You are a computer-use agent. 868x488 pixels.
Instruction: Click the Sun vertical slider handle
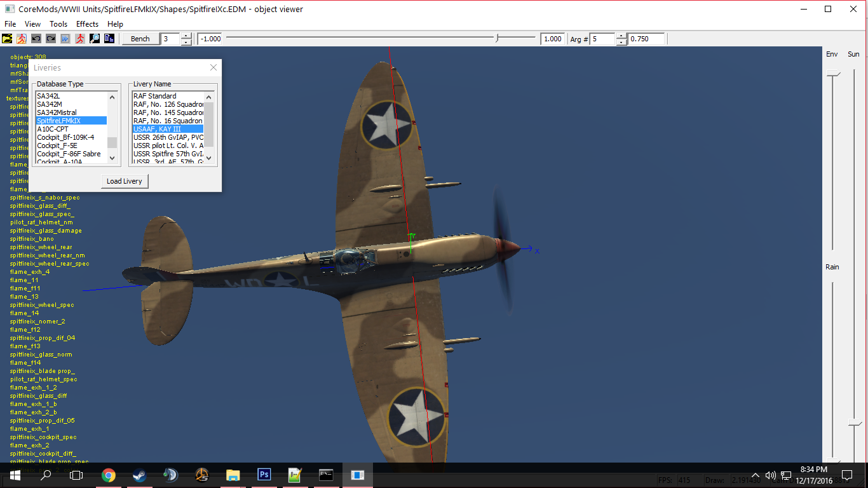click(x=855, y=423)
